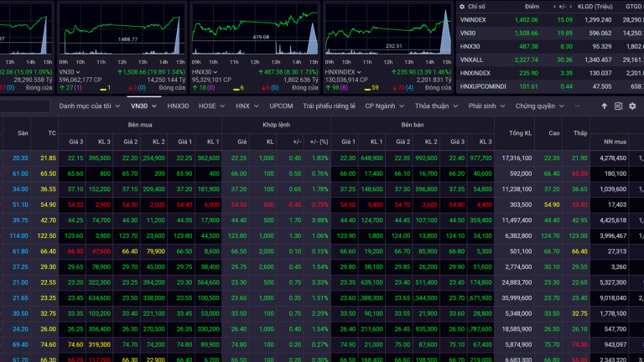Click the TC column header
Image resolution: width=644 pixels, height=362 pixels.
click(52, 133)
